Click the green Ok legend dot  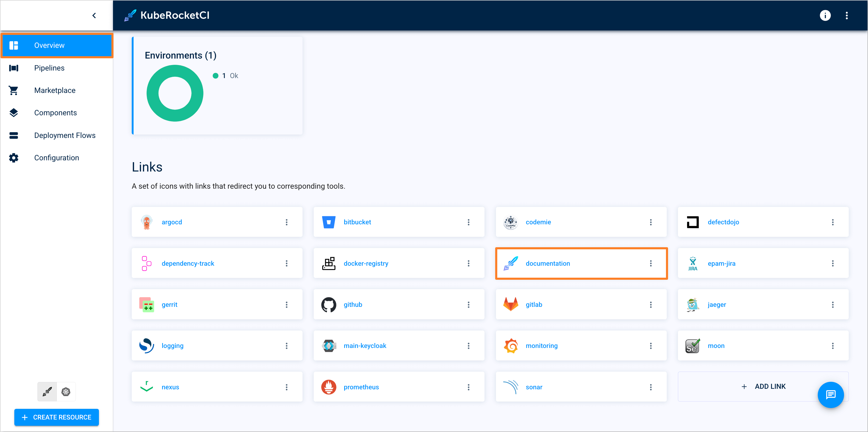point(216,76)
